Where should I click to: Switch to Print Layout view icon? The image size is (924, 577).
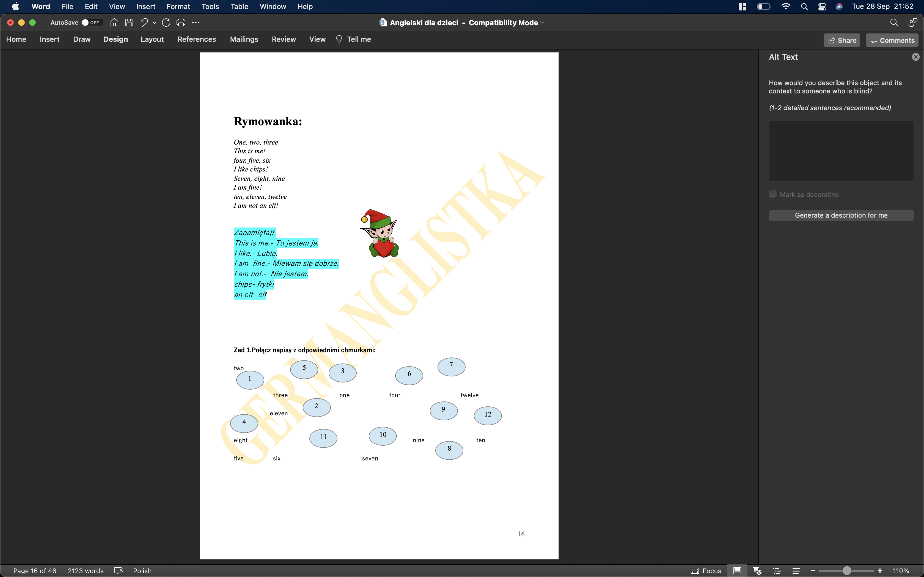[737, 570]
